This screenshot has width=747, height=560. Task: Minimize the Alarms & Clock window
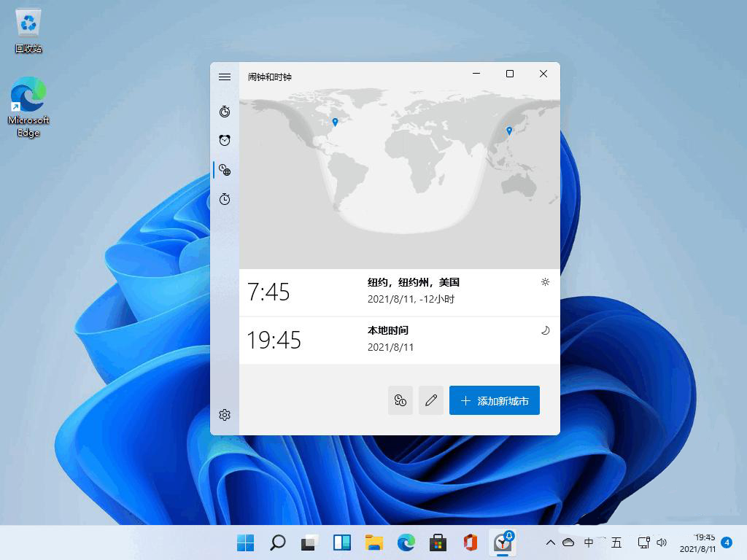click(476, 74)
